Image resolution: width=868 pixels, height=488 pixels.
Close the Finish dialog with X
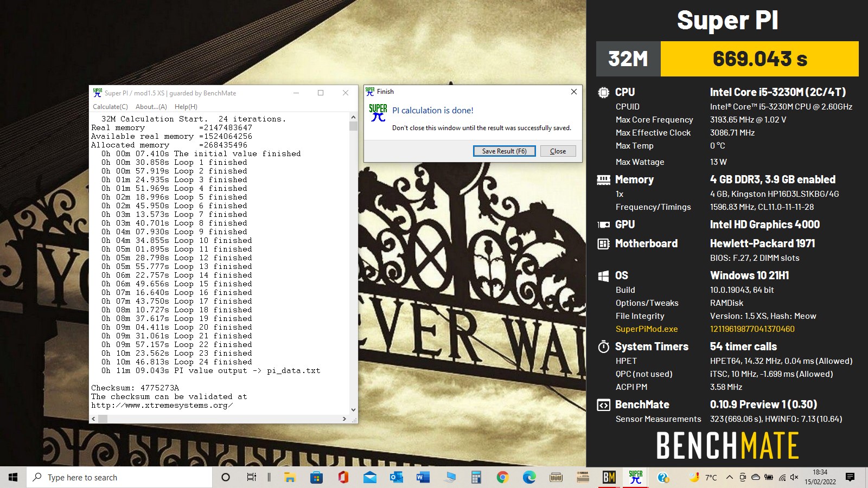(573, 92)
